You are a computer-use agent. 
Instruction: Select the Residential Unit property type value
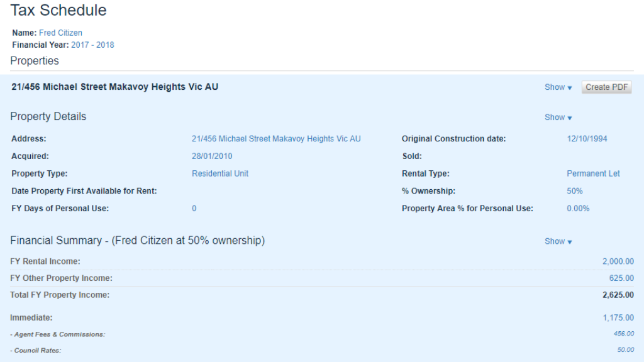[x=219, y=173]
